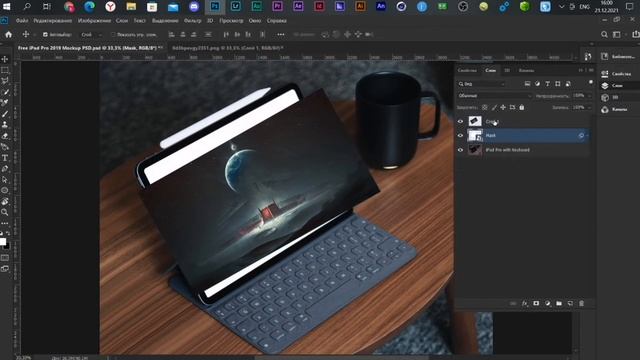640x360 pixels.
Task: Select the Lasso tool in the toolbox
Action: (x=5, y=81)
